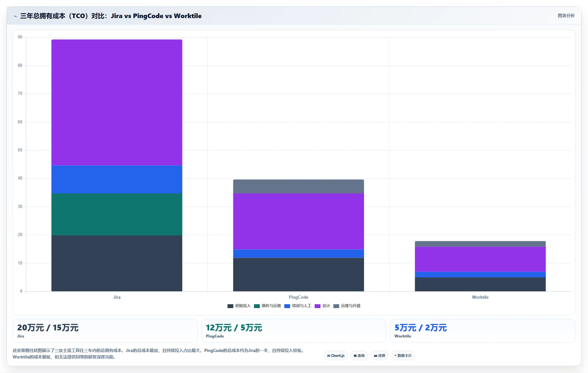
Task: Click the 图表分析 label in the header
Action: pos(566,16)
